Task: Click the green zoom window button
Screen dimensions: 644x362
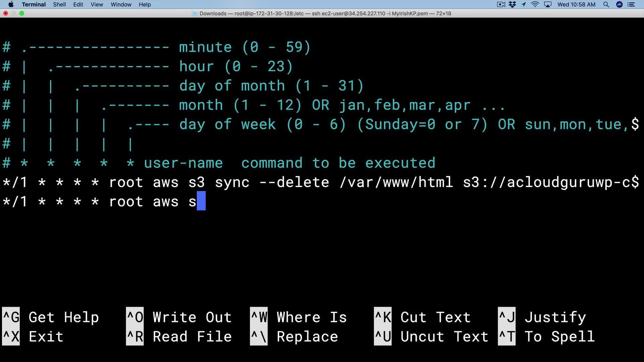Action: [22, 13]
